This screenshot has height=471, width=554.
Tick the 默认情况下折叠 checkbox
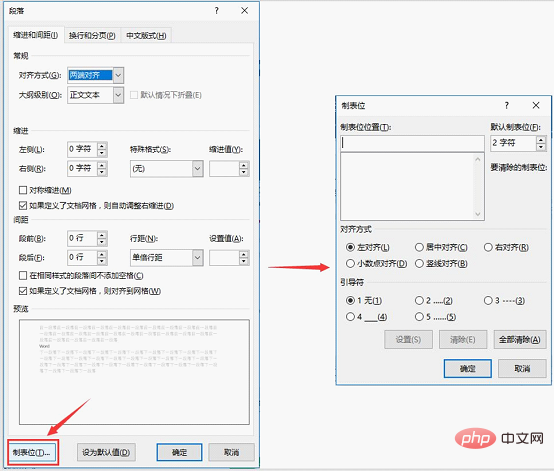click(x=134, y=95)
